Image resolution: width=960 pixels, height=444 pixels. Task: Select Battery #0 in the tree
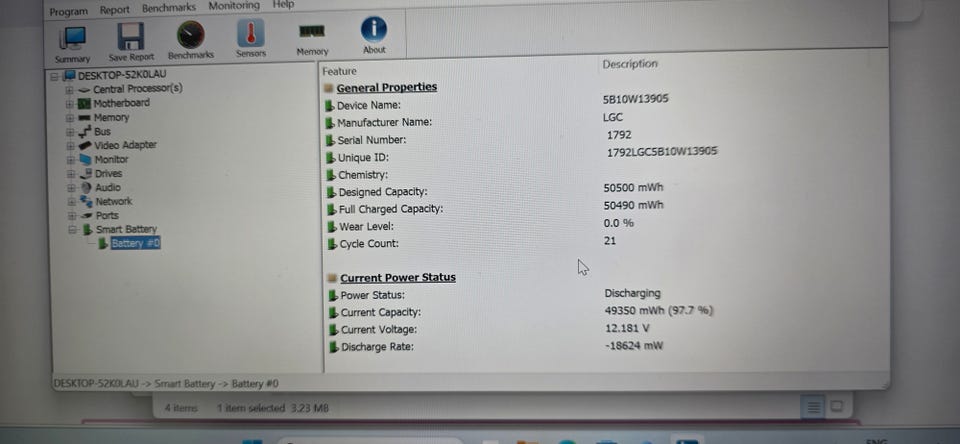(x=135, y=243)
